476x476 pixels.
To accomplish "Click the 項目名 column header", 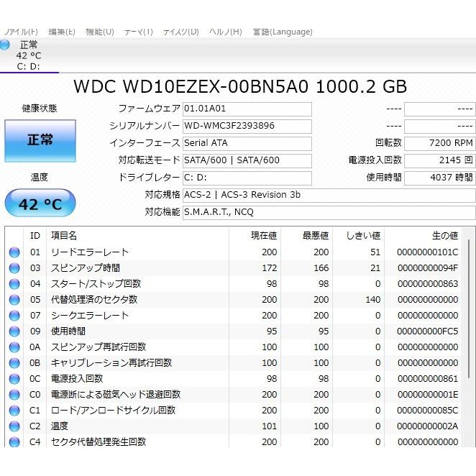I will (137, 236).
